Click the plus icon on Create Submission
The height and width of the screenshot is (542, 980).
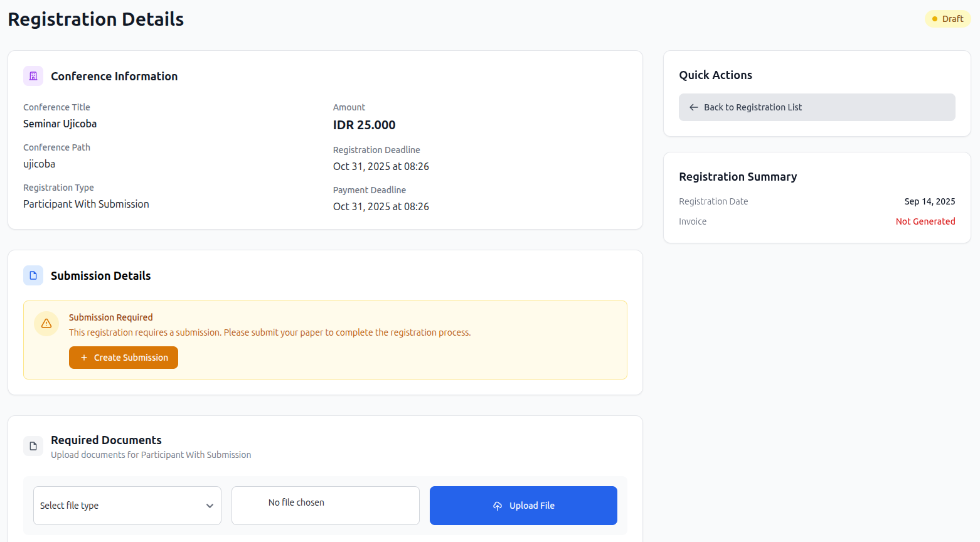[x=83, y=358]
